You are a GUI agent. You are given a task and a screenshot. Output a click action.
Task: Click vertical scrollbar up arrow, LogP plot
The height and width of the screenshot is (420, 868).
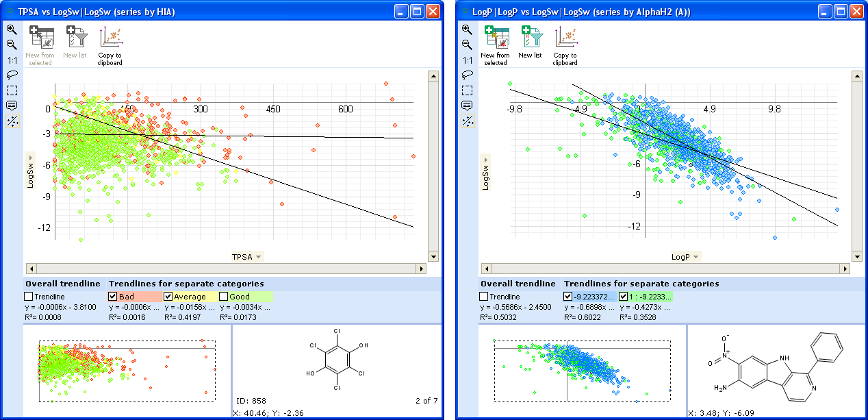pyautogui.click(x=857, y=76)
